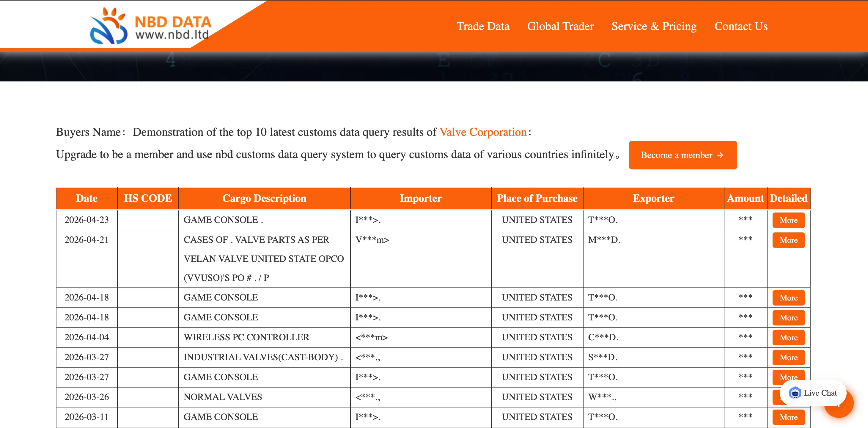Click More for the 2026-04-23 row
This screenshot has height=428, width=868.
[788, 220]
